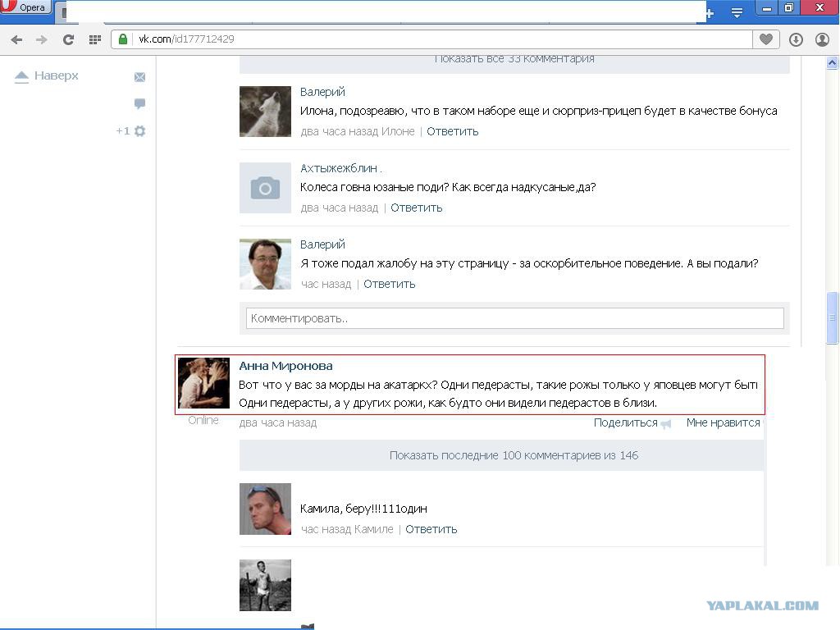Open the +1 settings gear in the sidebar
Image resolution: width=840 pixels, height=630 pixels.
coord(139,130)
